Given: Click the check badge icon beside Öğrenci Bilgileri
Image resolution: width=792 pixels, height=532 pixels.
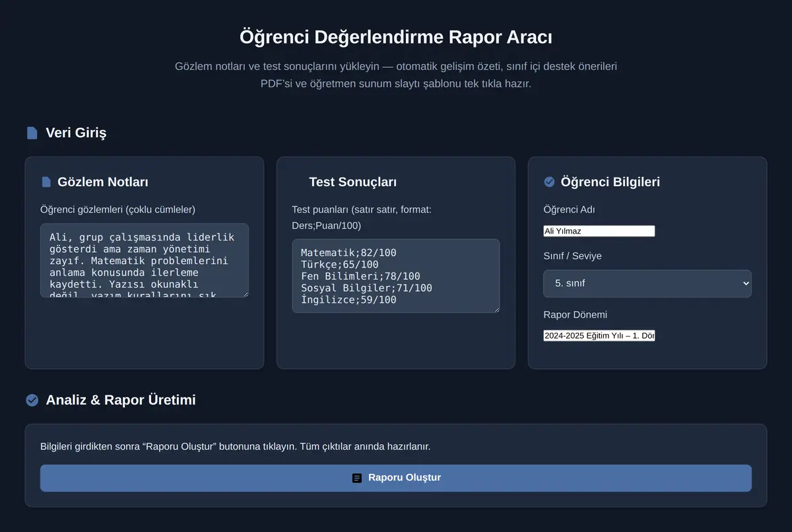Looking at the screenshot, I should 549,182.
